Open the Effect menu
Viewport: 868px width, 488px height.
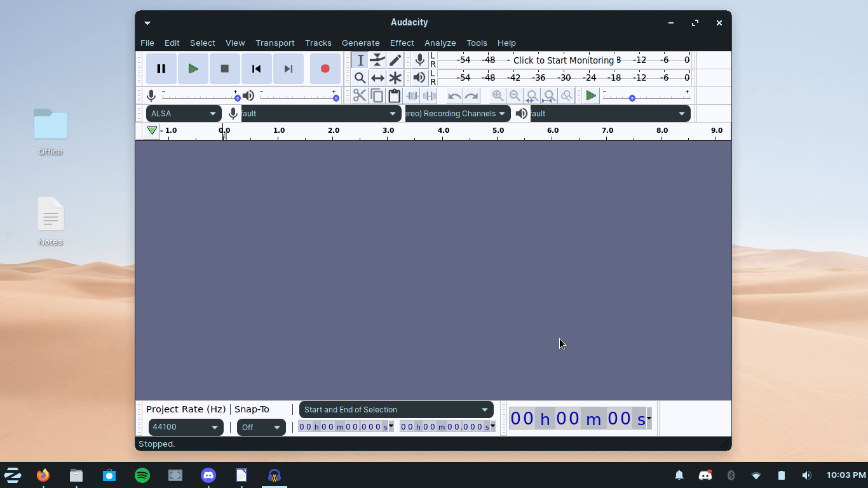(x=402, y=43)
